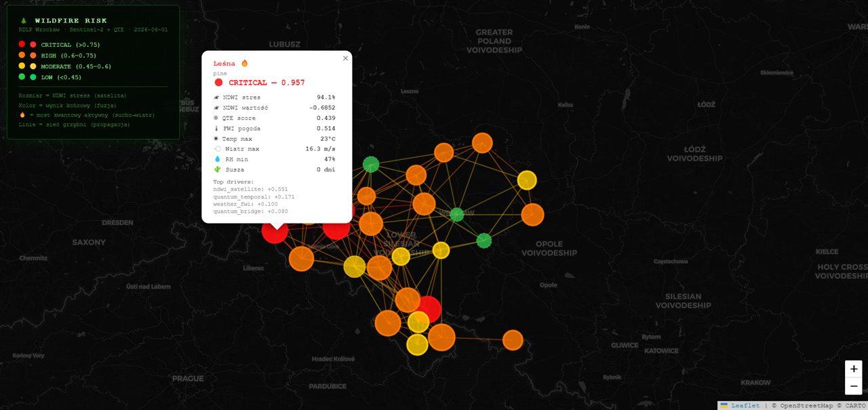Screen dimensions: 868x410
Task: Click the Kolor = wynik końcowy note
Action: [67, 105]
